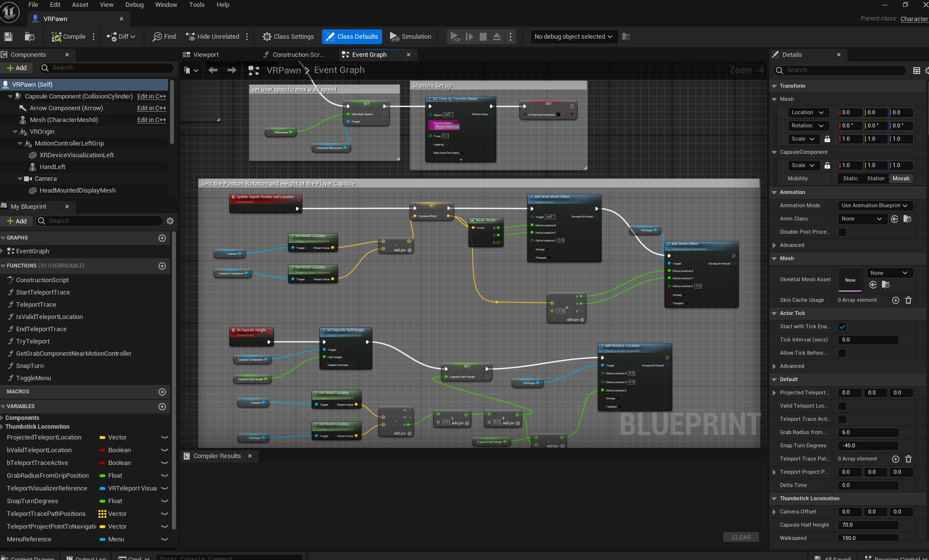
Task: Set Mobility to Static
Action: click(850, 179)
